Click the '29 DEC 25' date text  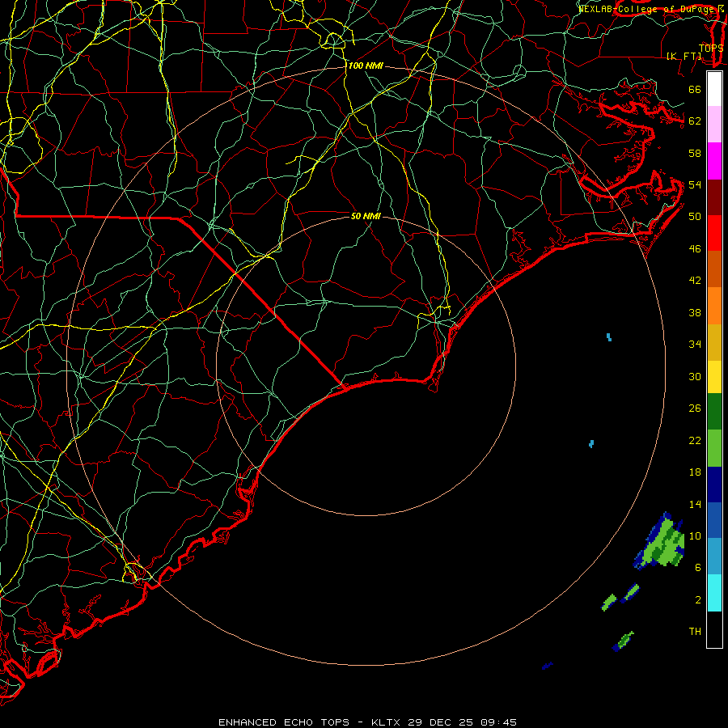pyautogui.click(x=441, y=722)
